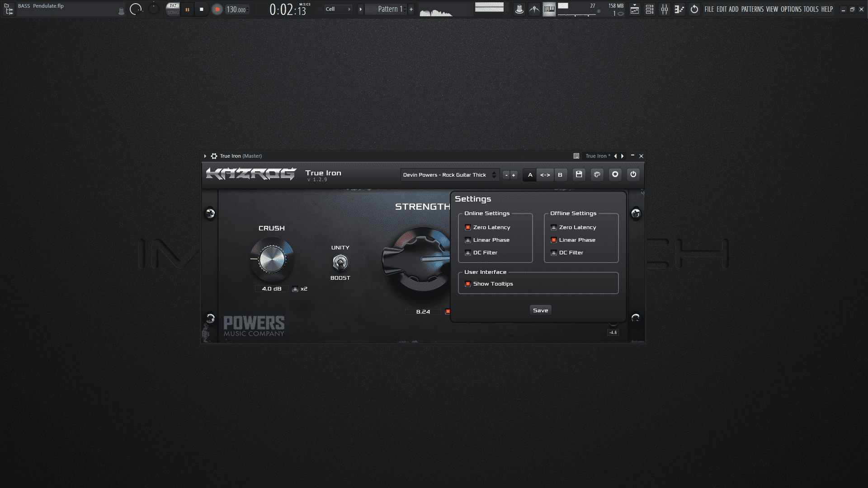The height and width of the screenshot is (488, 868).
Task: Open the FL Studio browser/file tree icon
Action: tap(9, 9)
